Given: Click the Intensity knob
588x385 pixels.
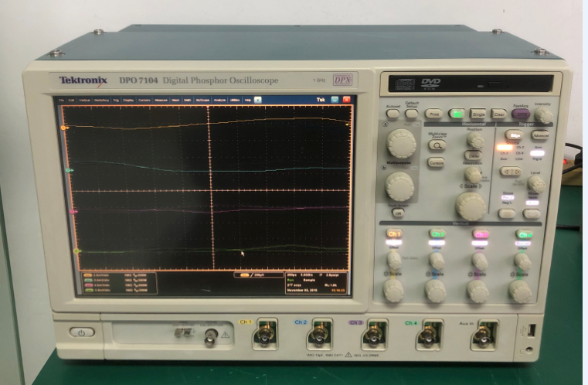Looking at the screenshot, I should tap(543, 115).
